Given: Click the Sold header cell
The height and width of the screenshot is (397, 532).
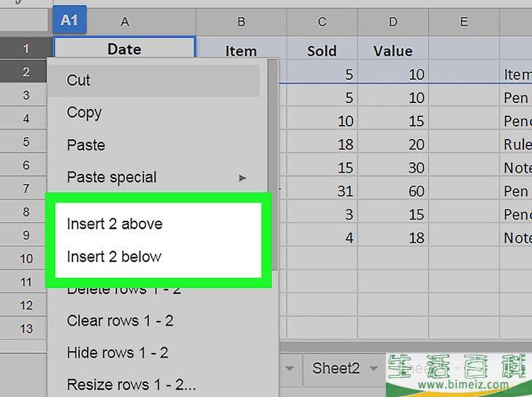Looking at the screenshot, I should click(x=322, y=51).
